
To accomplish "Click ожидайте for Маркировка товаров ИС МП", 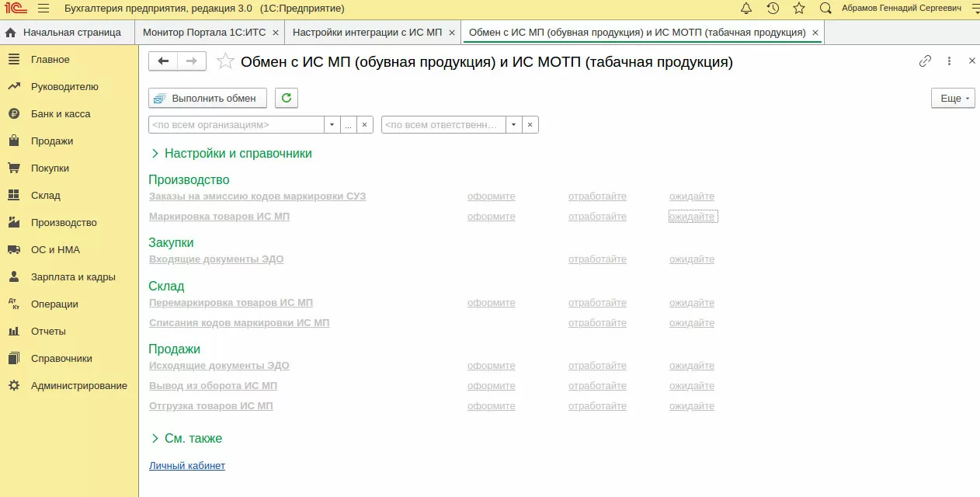I will (692, 217).
